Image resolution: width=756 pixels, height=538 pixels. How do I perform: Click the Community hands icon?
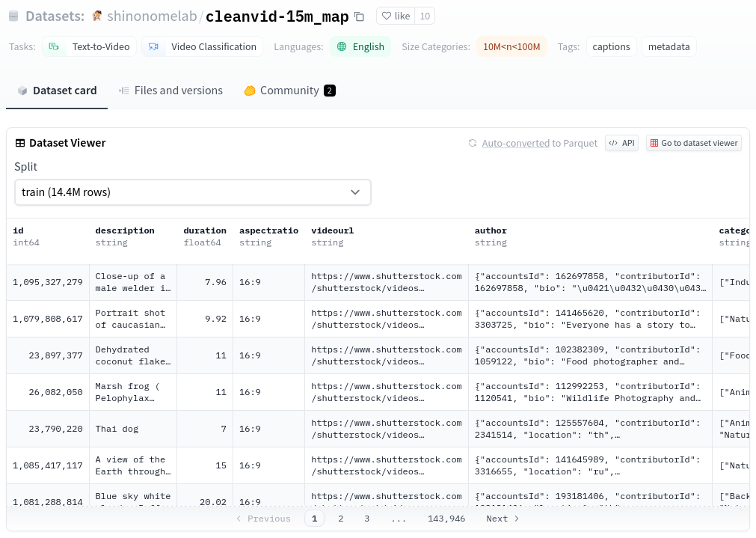click(250, 91)
